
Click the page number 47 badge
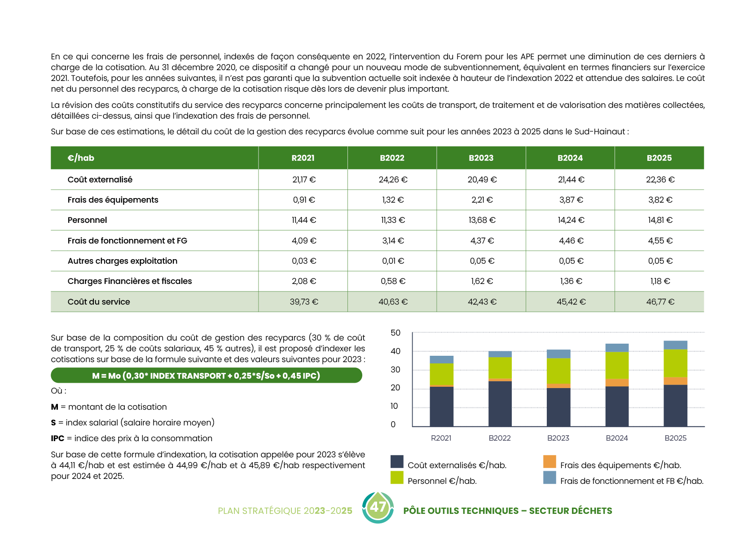[378, 508]
